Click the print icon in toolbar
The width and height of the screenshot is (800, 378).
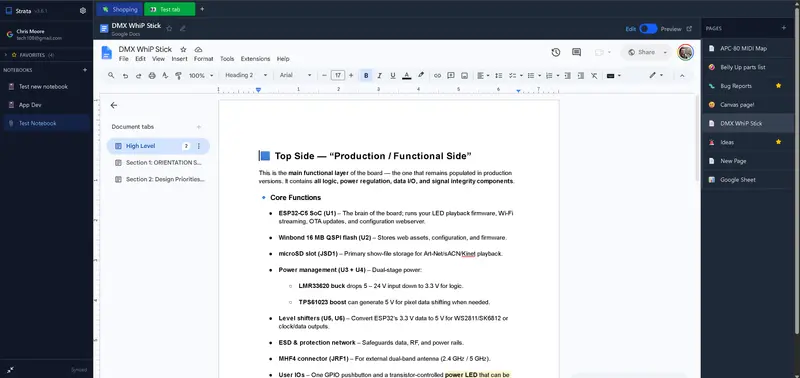(x=152, y=75)
